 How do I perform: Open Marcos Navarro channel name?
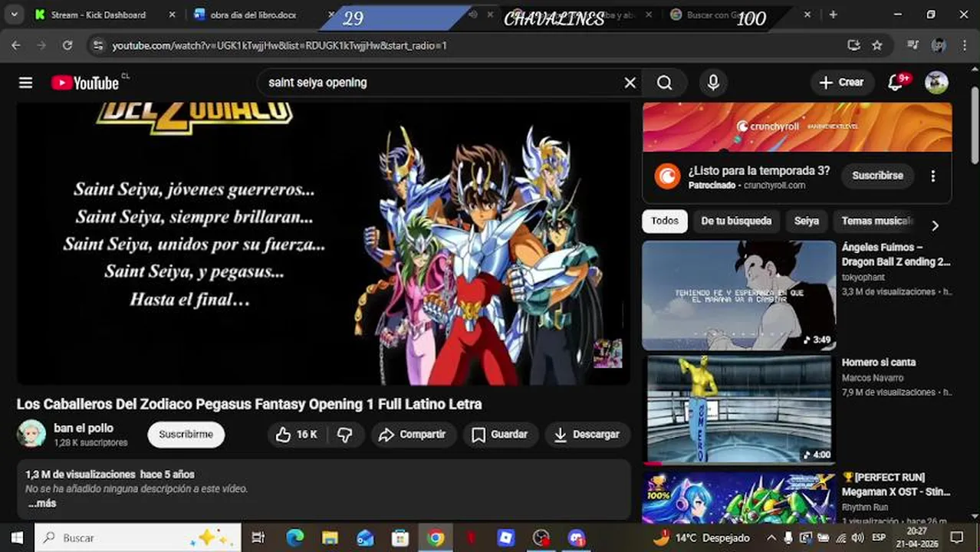pyautogui.click(x=873, y=378)
